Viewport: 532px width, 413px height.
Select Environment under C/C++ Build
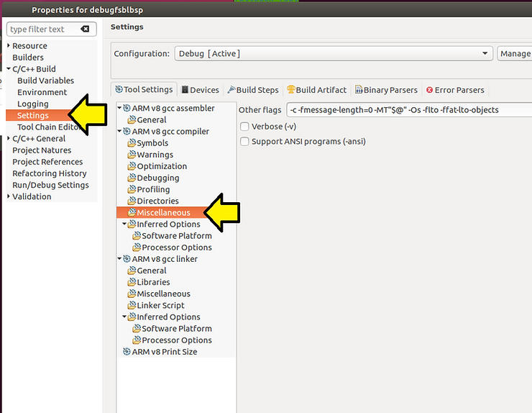click(x=42, y=92)
